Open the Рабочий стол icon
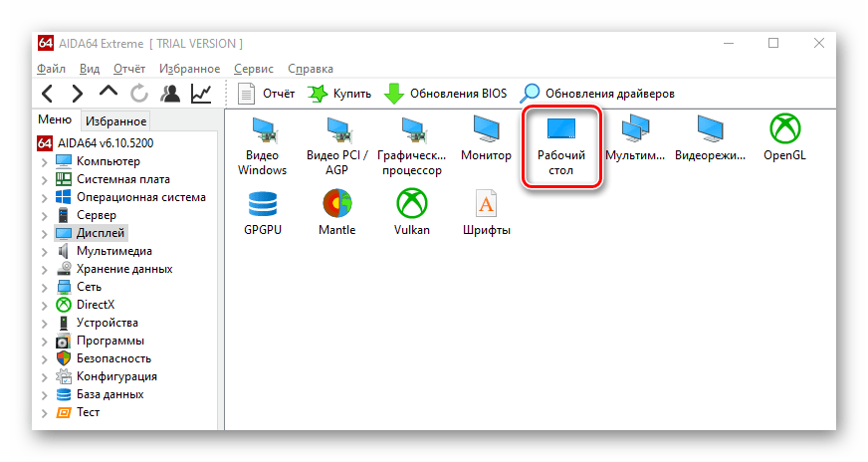868x462 pixels. click(561, 145)
